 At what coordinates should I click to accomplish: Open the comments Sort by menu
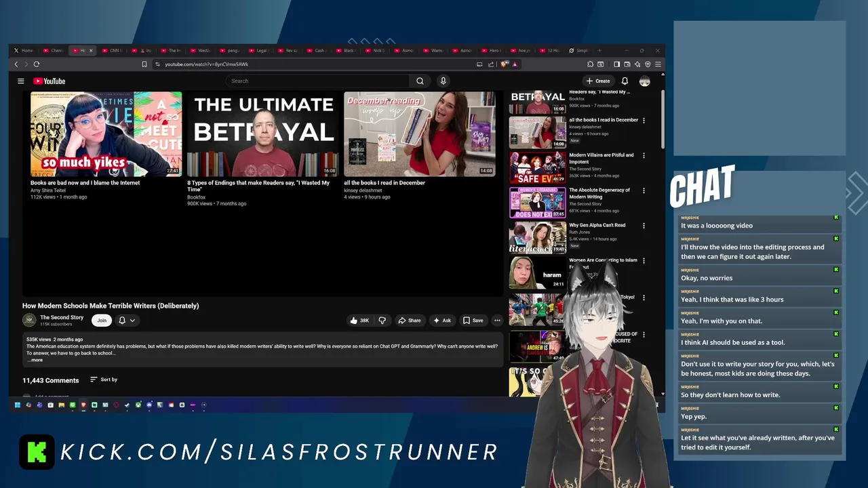tap(104, 380)
